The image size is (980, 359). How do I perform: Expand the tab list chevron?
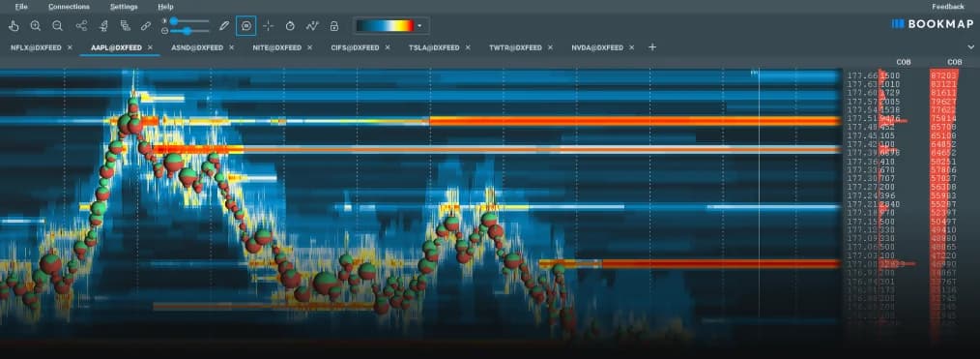tap(970, 46)
